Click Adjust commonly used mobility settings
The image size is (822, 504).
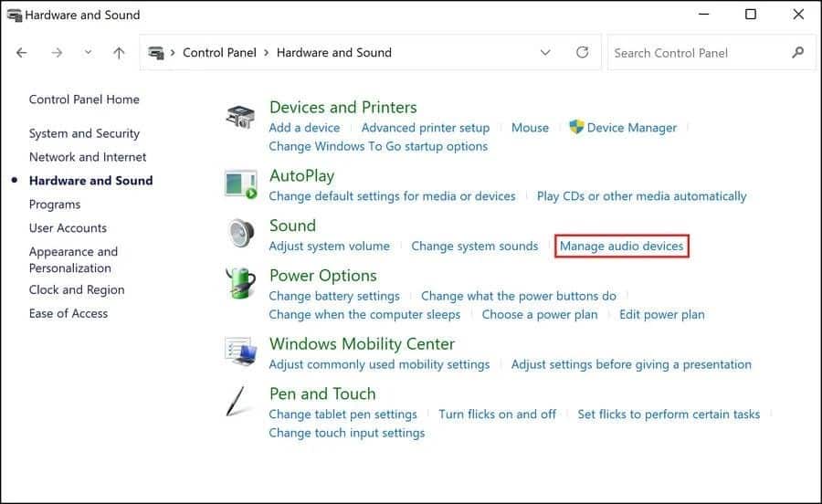coord(379,364)
